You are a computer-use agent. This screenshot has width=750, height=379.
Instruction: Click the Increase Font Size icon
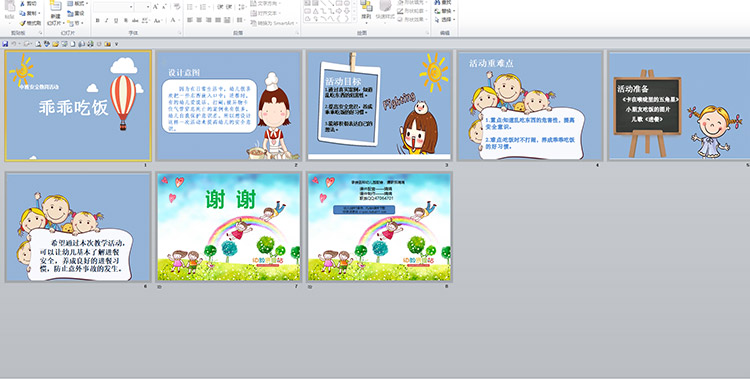coord(156,7)
